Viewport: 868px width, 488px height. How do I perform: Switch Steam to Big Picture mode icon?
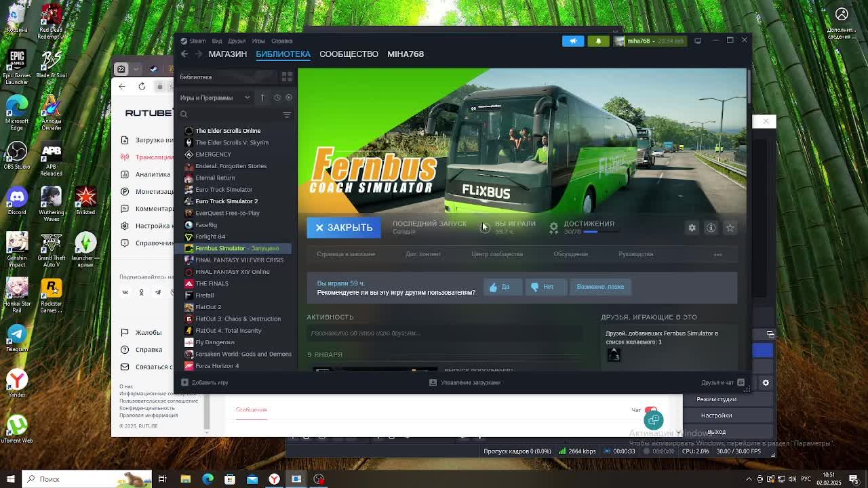tap(698, 41)
